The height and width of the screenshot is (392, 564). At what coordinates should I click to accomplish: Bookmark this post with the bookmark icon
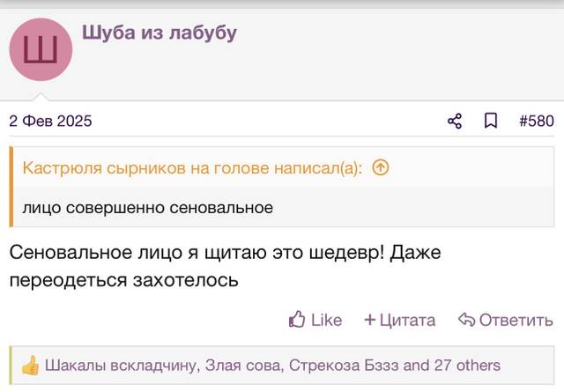(491, 121)
